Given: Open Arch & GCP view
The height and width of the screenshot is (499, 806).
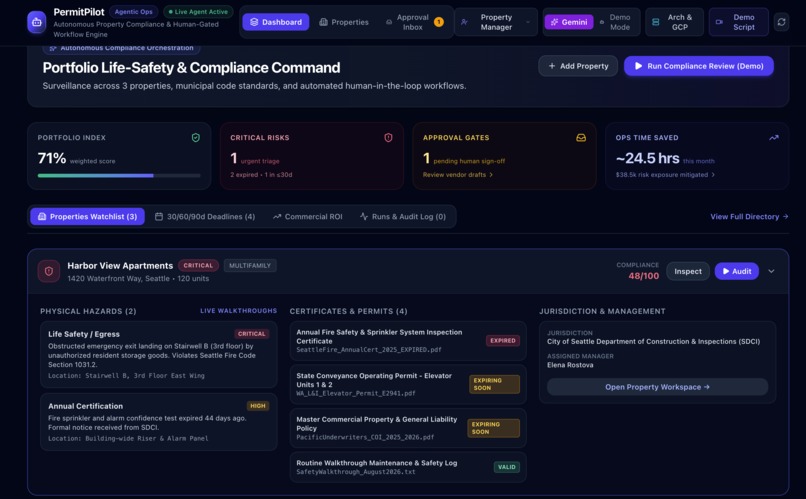Looking at the screenshot, I should click(x=674, y=22).
